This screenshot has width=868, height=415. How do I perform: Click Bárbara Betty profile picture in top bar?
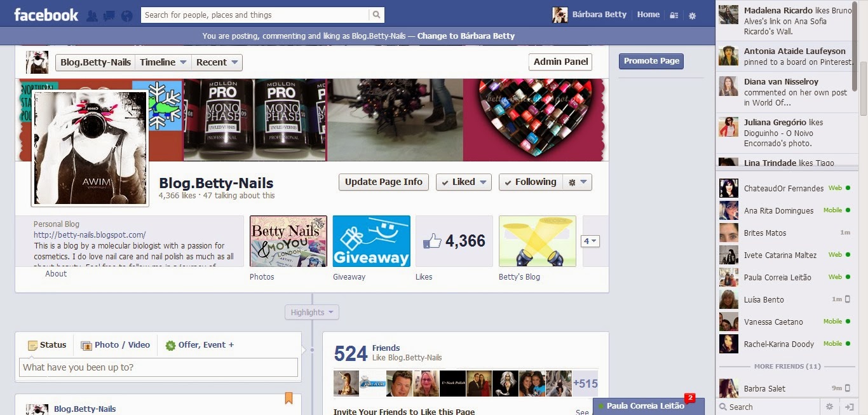pyautogui.click(x=560, y=15)
